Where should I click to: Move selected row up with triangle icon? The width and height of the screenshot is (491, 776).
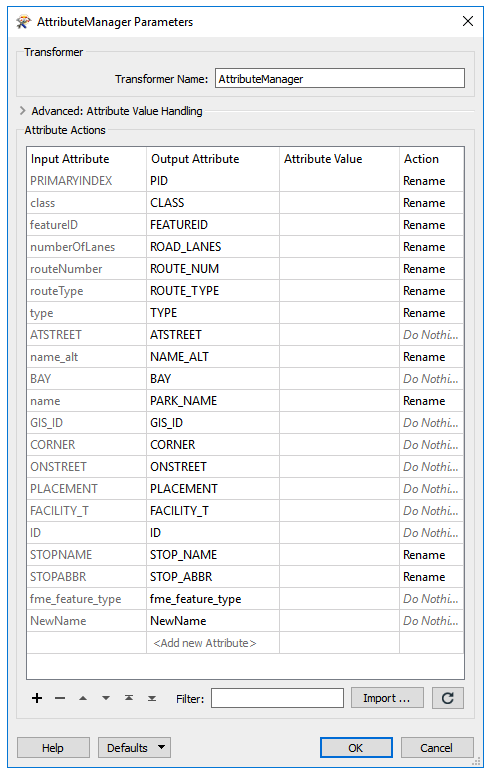83,698
